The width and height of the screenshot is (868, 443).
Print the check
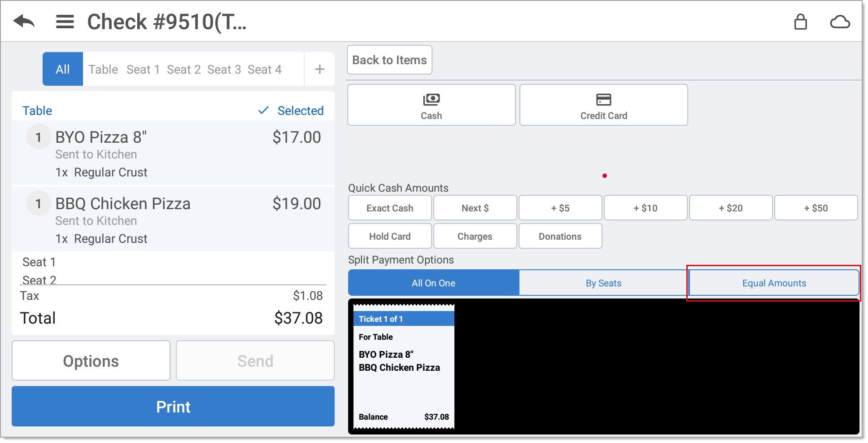[173, 406]
